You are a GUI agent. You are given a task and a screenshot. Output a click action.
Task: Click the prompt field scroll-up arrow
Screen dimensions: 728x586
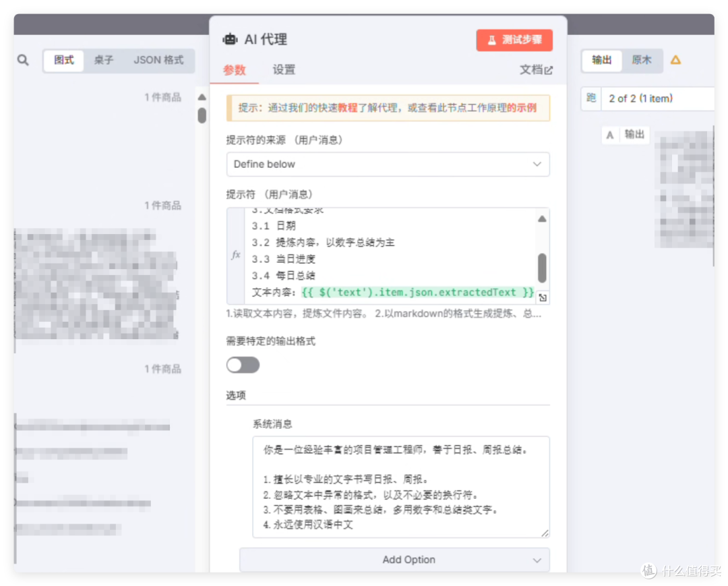[x=542, y=218]
